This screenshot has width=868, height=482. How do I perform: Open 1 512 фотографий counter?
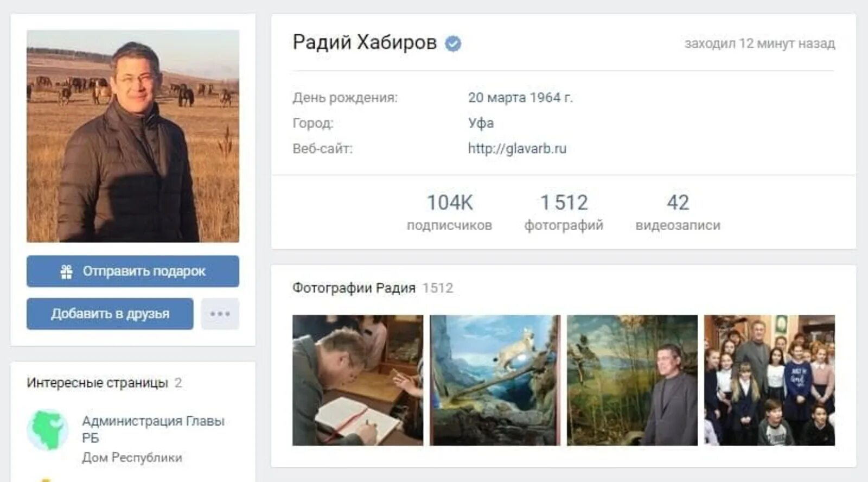[x=564, y=212]
